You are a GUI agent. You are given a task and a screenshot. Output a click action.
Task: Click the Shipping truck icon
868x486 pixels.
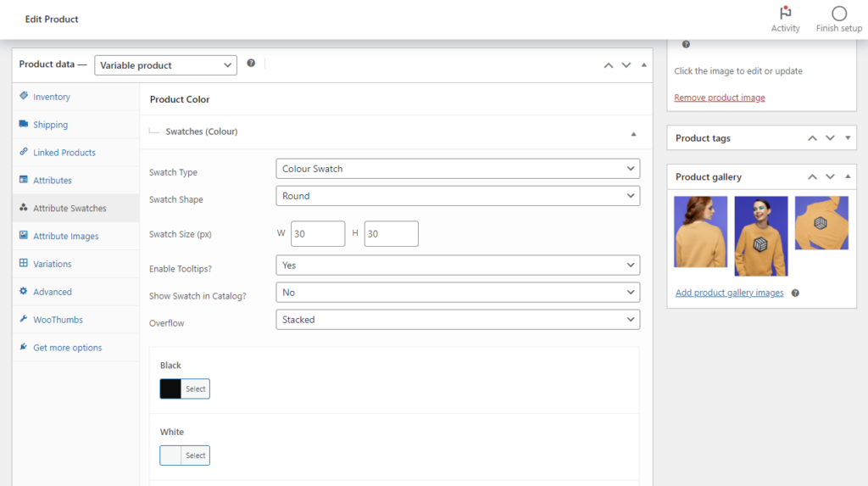(x=24, y=125)
